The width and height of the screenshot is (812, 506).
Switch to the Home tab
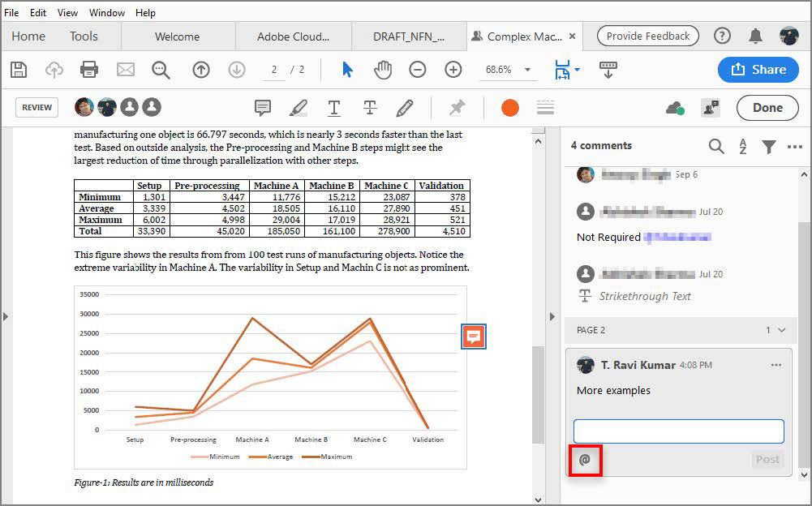point(28,36)
